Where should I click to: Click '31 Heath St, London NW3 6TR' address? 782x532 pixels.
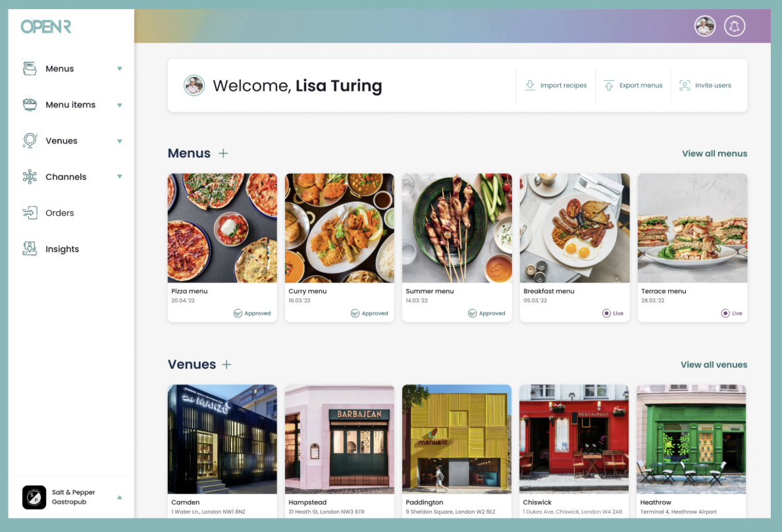326,512
